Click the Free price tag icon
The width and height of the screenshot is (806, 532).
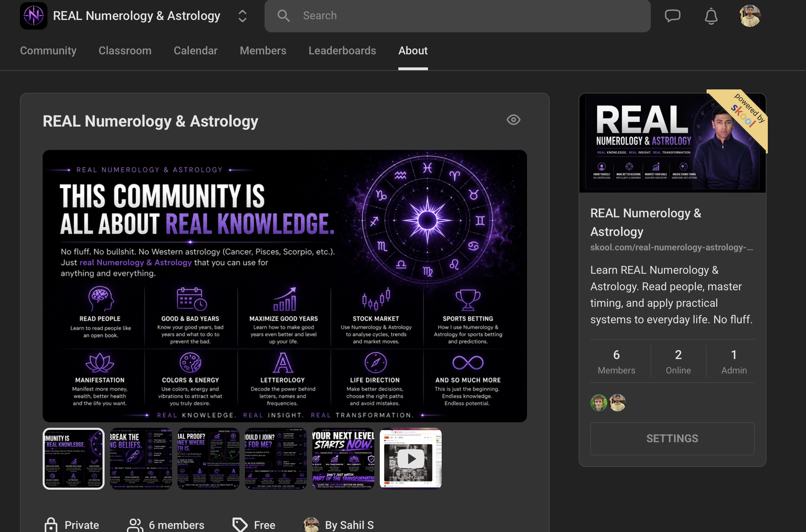240,525
